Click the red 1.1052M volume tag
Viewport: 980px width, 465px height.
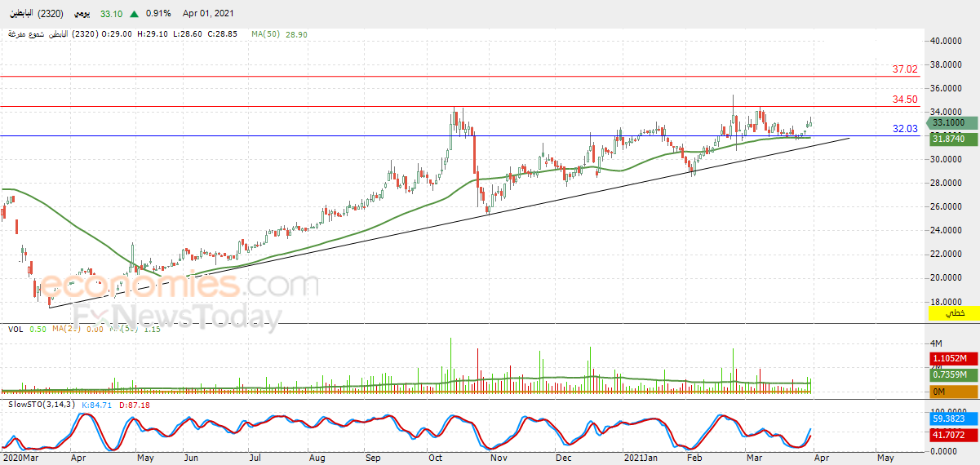[950, 359]
